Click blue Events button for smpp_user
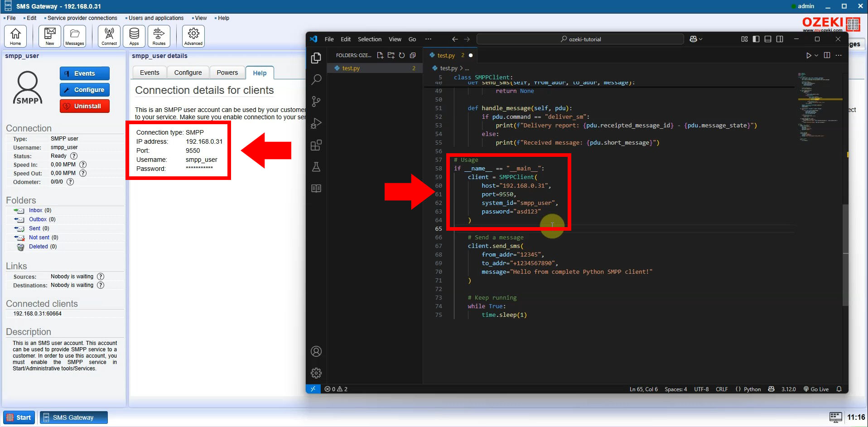The width and height of the screenshot is (868, 427). point(85,73)
